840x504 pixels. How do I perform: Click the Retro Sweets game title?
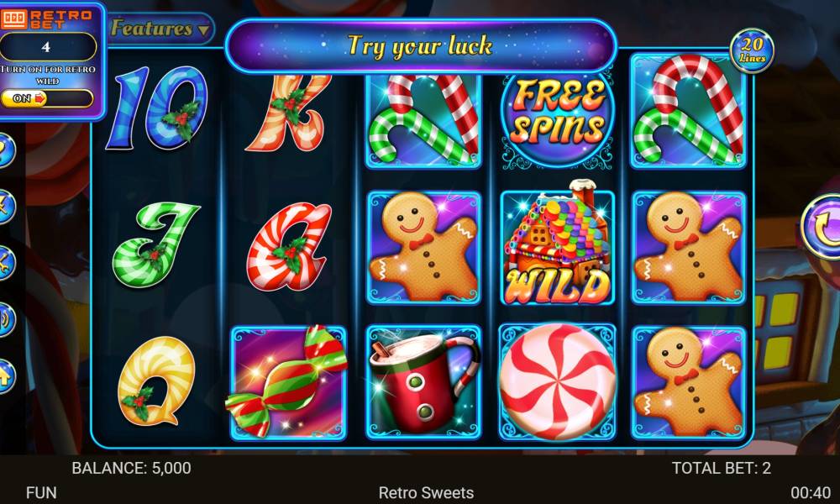(x=426, y=493)
